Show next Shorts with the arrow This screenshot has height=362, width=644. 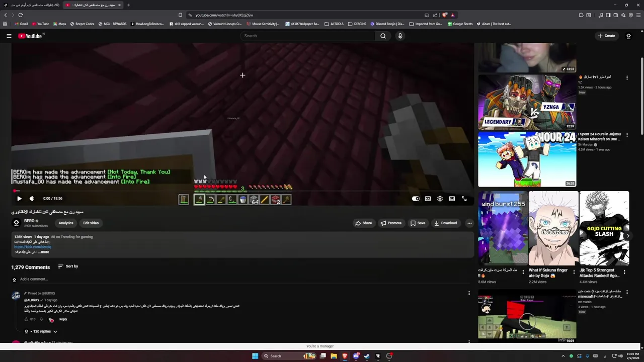pos(627,236)
